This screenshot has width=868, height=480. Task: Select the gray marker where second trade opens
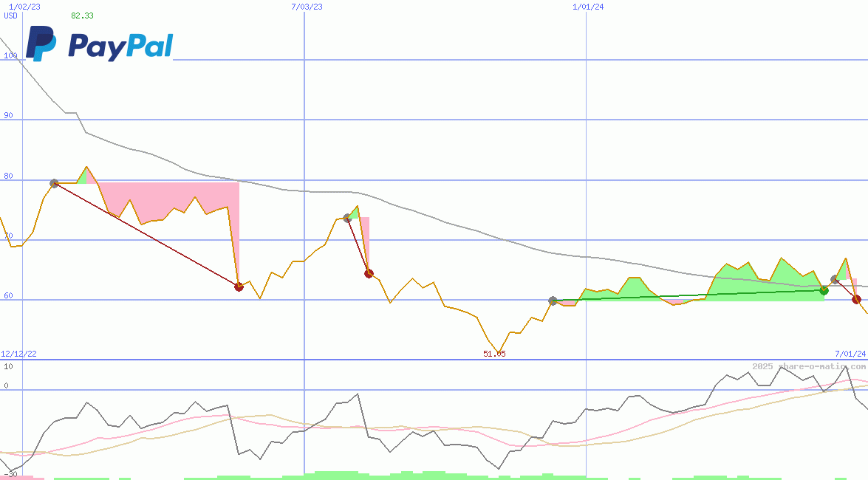pyautogui.click(x=346, y=217)
